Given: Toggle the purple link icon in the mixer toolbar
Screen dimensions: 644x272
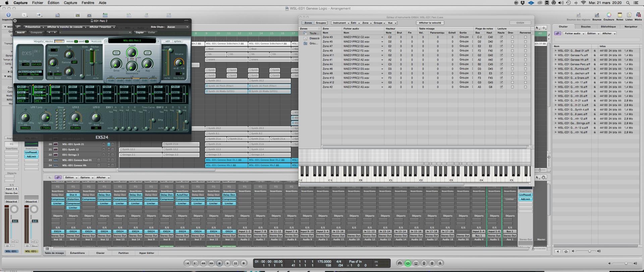Looking at the screenshot, I should (x=58, y=177).
